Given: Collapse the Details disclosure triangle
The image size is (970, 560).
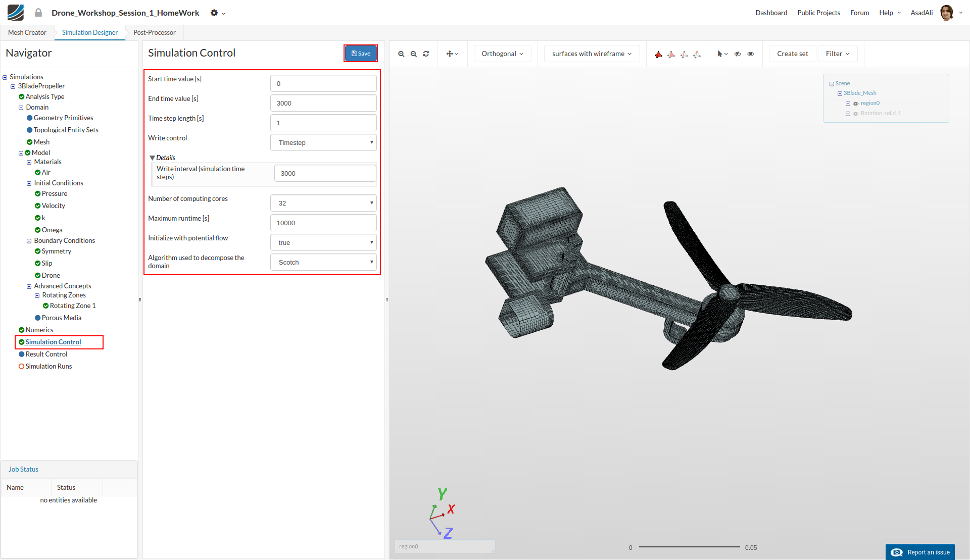Looking at the screenshot, I should [x=152, y=158].
